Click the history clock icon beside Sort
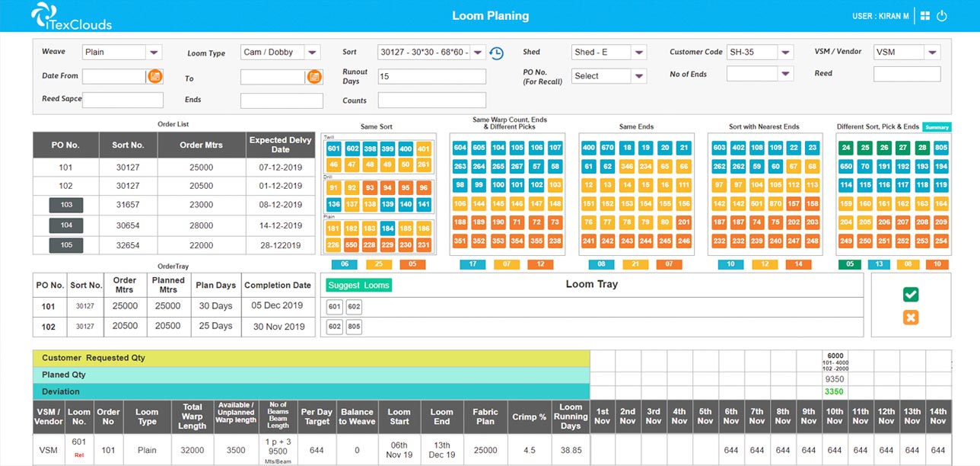 [x=496, y=53]
